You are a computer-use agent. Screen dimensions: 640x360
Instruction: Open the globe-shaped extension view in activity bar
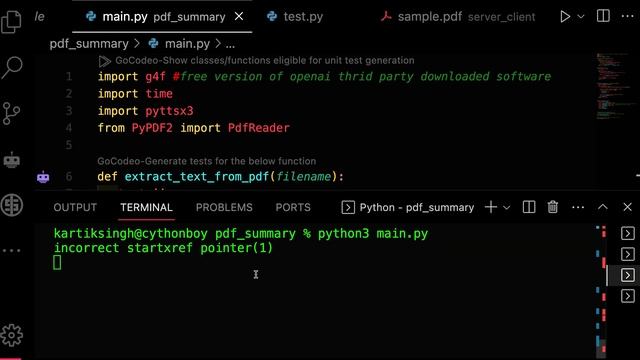[11, 205]
